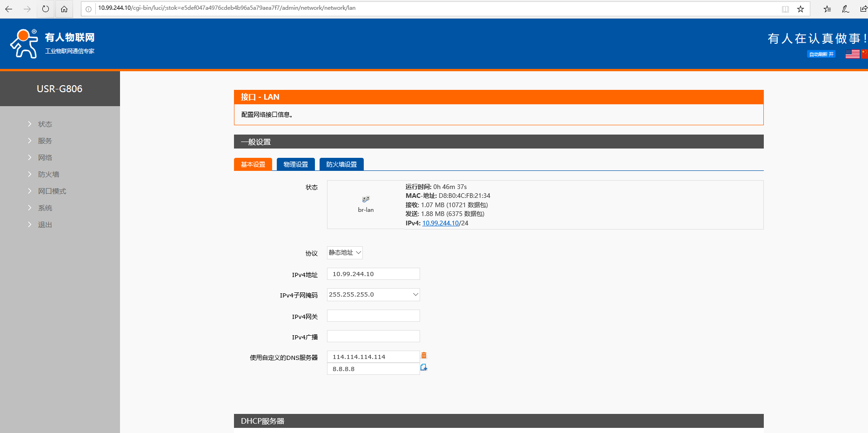Toggle the 自动刷新 auto-refresh button
This screenshot has width=868, height=433.
(821, 54)
